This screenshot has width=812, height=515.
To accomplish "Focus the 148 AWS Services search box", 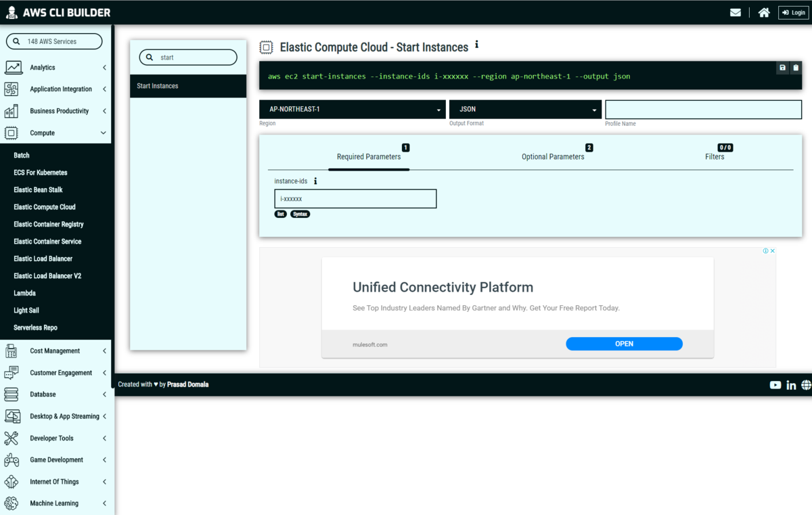I will [54, 41].
